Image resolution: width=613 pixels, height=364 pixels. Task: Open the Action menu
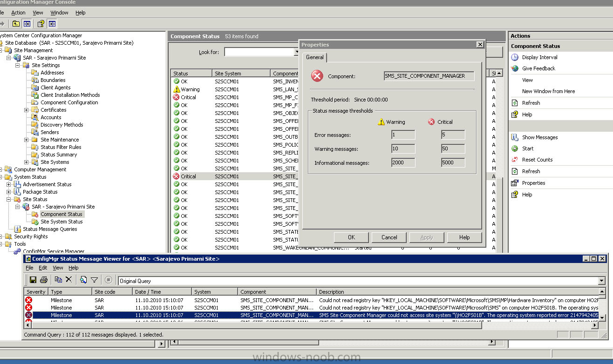[x=19, y=13]
